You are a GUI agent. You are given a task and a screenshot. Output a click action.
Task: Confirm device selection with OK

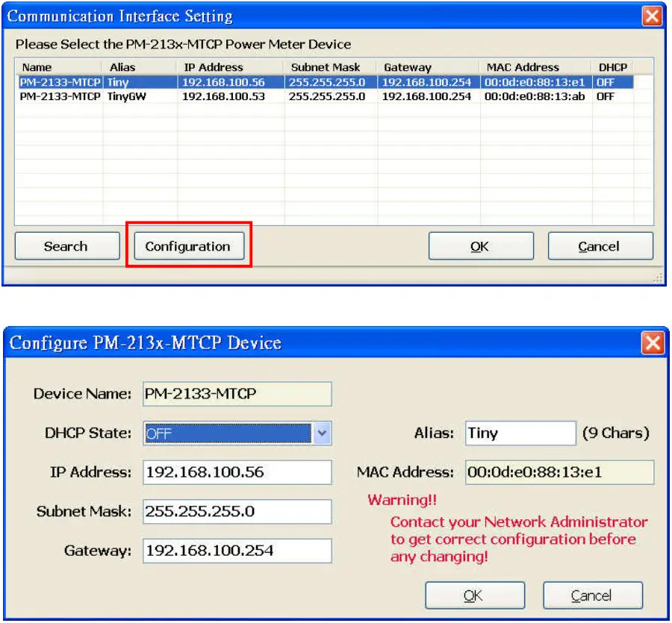(480, 245)
